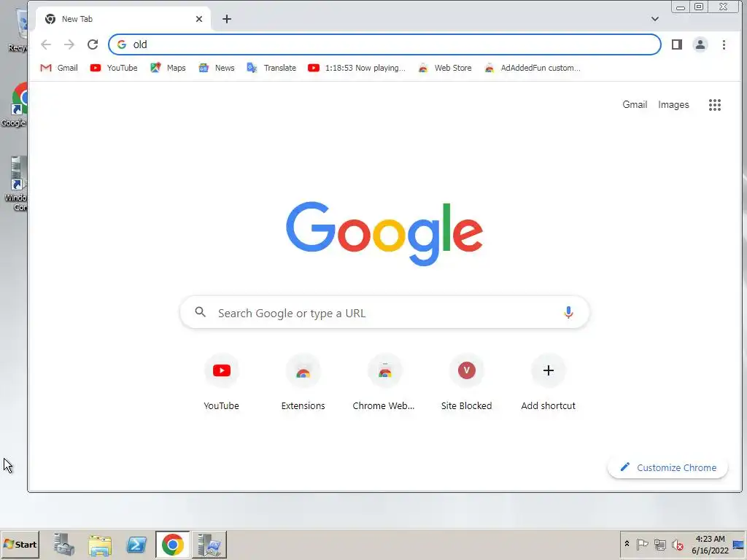The height and width of the screenshot is (560, 747).
Task: Open the YouTube shortcut tile
Action: click(222, 382)
